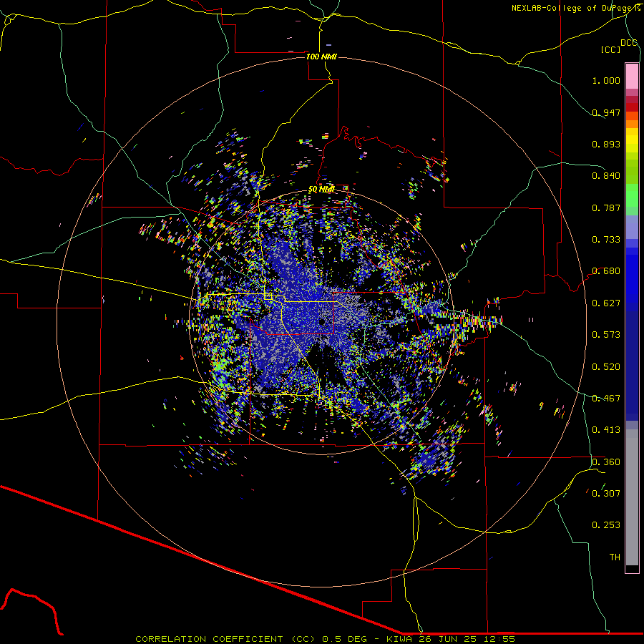Click the 0.680 legend value
The image size is (644, 644).
pyautogui.click(x=606, y=271)
